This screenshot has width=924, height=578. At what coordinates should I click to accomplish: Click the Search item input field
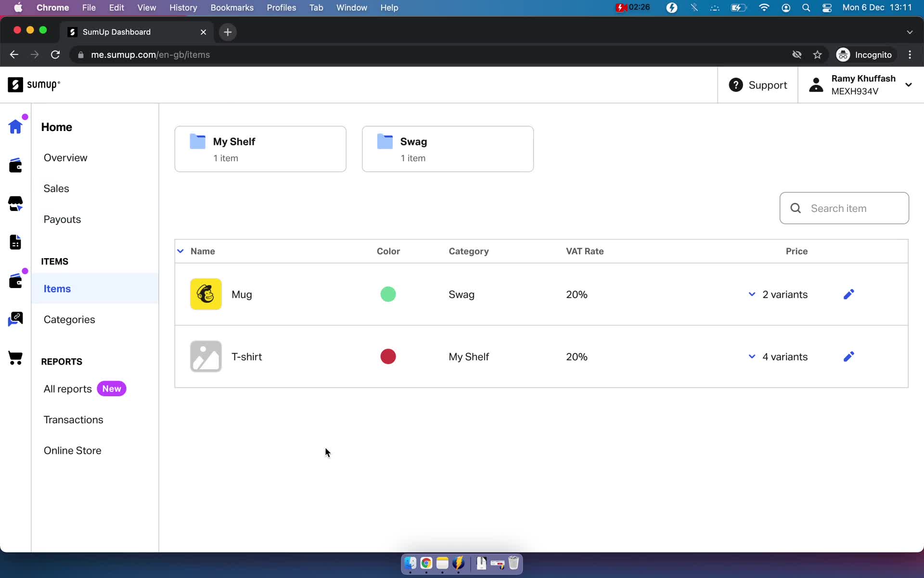coord(845,208)
